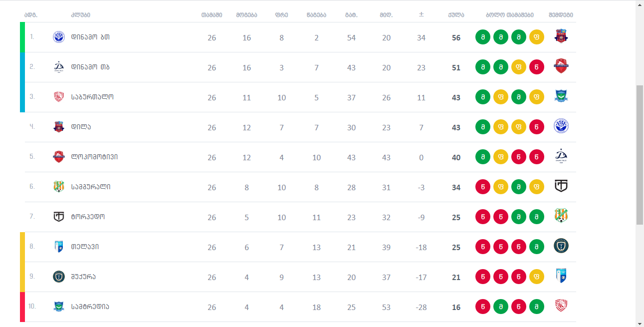Viewport: 644px width, 327px height.
Task: Click the კლუბი column header
Action: pyautogui.click(x=81, y=15)
